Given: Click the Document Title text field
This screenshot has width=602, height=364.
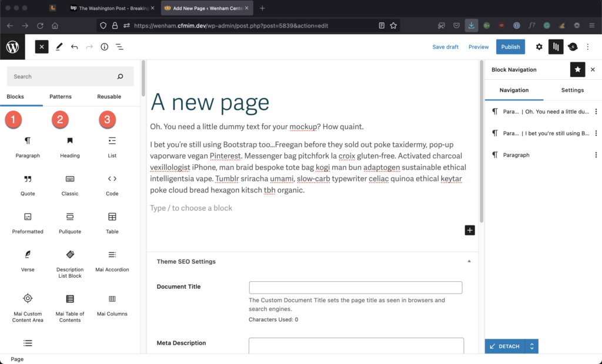Looking at the screenshot, I should [x=355, y=288].
